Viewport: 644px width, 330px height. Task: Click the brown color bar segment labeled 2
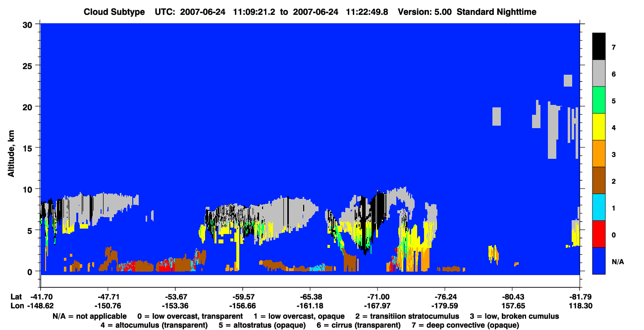[x=599, y=181]
